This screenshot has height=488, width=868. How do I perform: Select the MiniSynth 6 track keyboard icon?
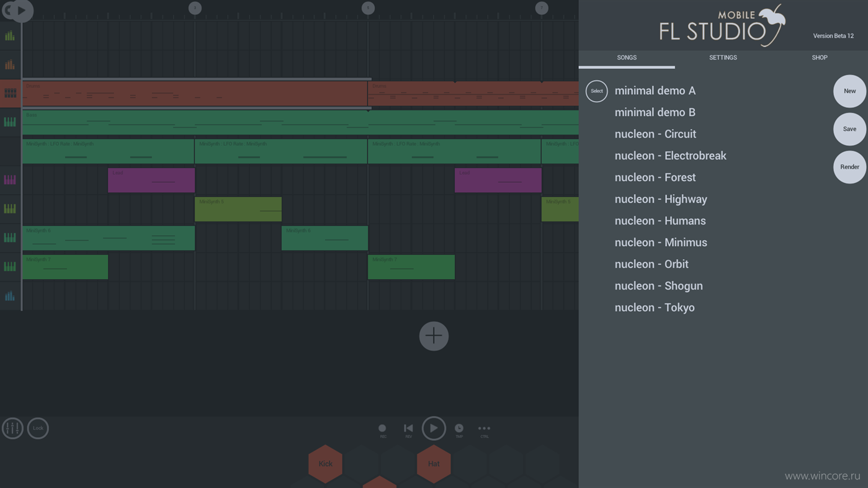click(10, 237)
